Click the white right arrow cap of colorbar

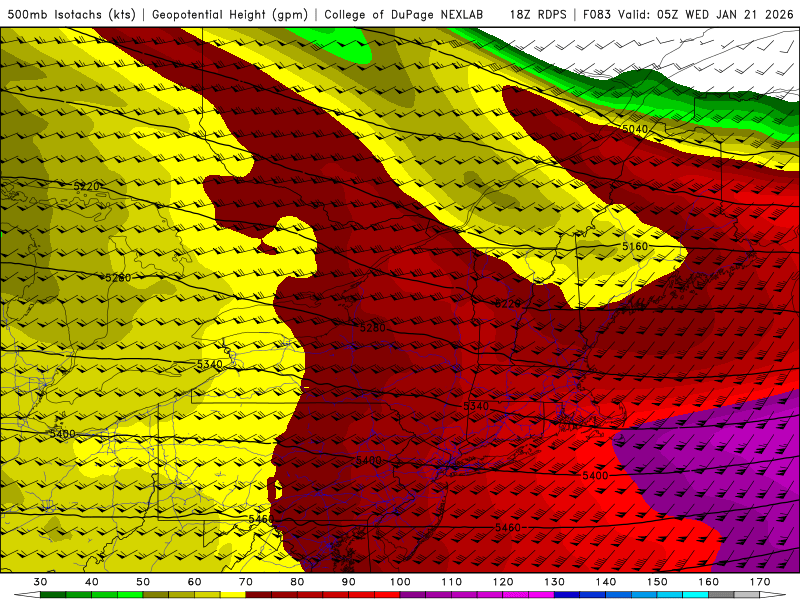(773, 595)
